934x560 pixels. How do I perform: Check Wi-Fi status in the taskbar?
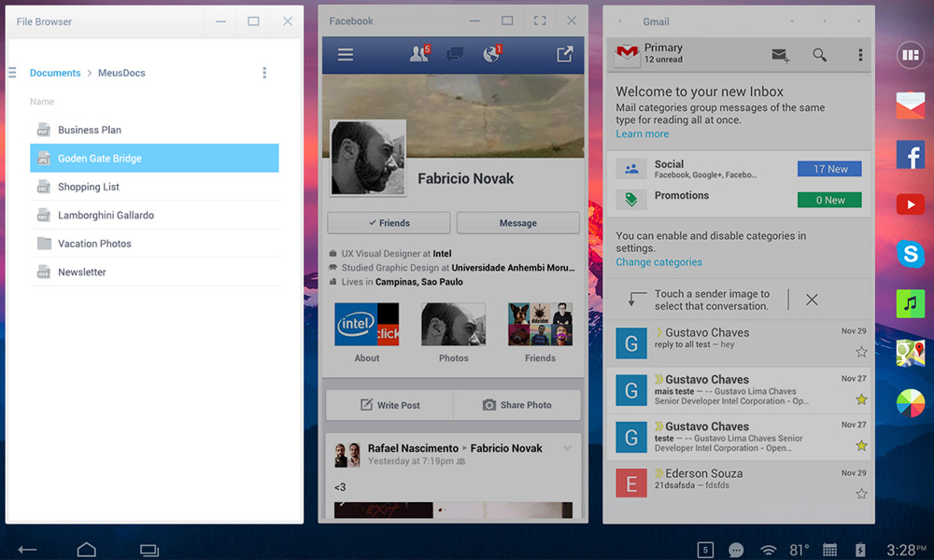coord(768,550)
